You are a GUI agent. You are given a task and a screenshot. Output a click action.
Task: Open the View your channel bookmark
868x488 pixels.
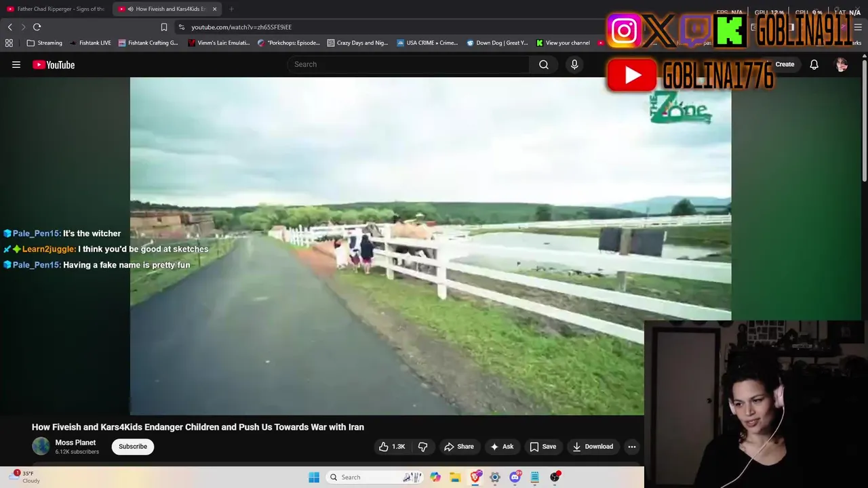[563, 43]
